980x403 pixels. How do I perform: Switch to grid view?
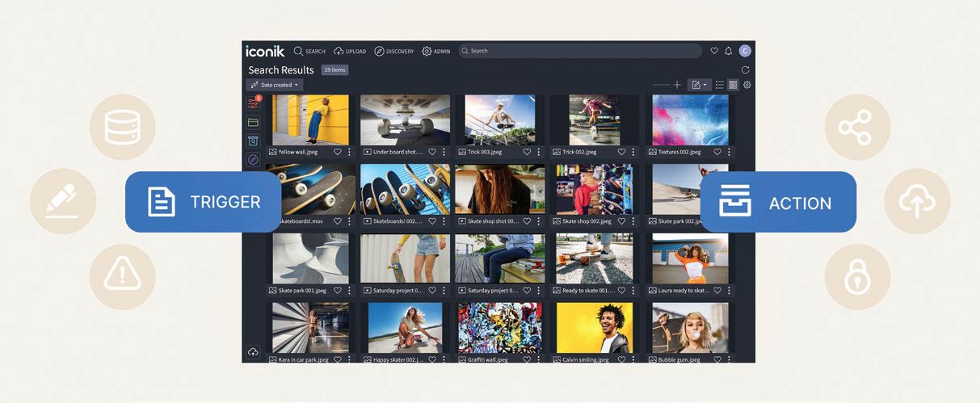(733, 85)
